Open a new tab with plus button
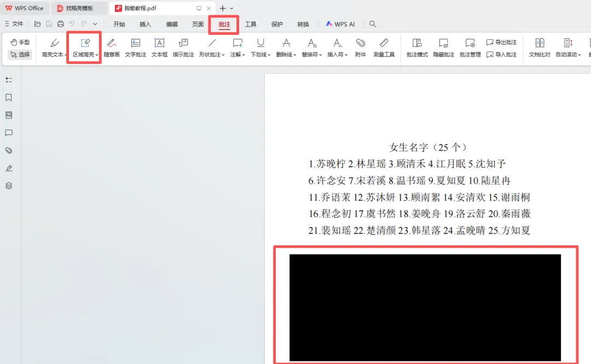The image size is (591, 364). point(223,8)
